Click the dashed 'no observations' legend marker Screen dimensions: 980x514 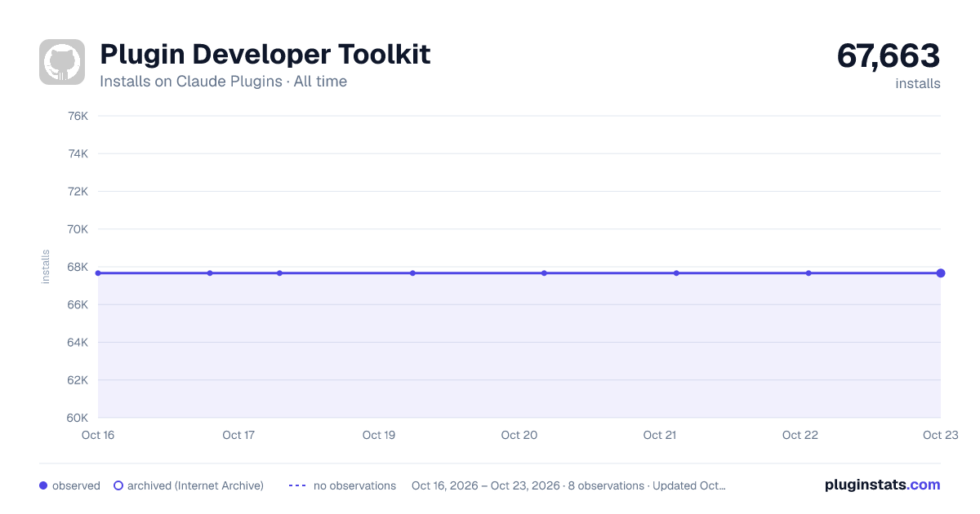pos(297,485)
